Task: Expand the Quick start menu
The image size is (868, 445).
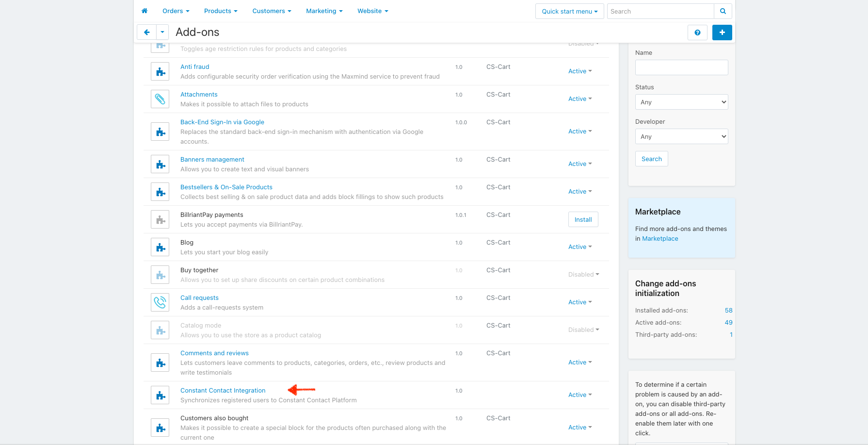Action: pyautogui.click(x=569, y=11)
